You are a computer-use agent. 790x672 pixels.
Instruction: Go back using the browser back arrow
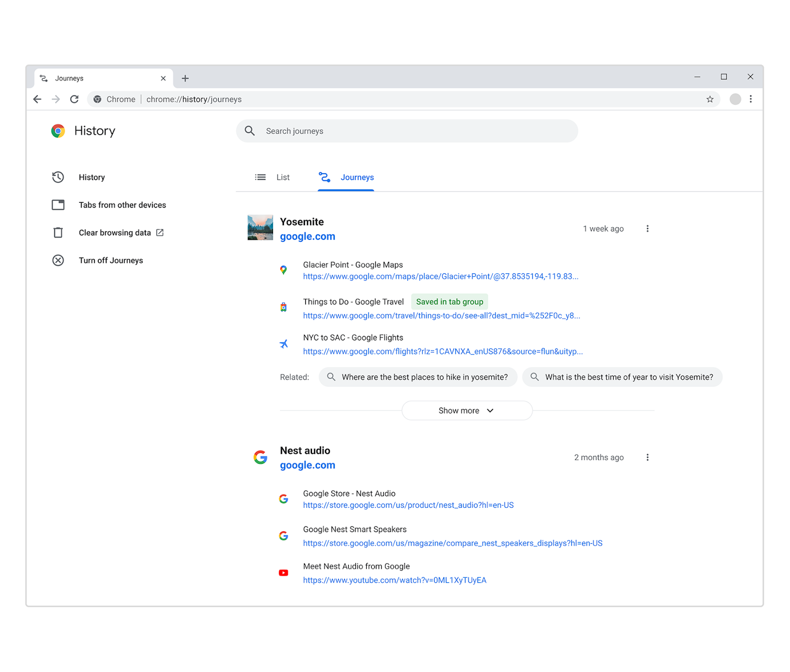(37, 99)
